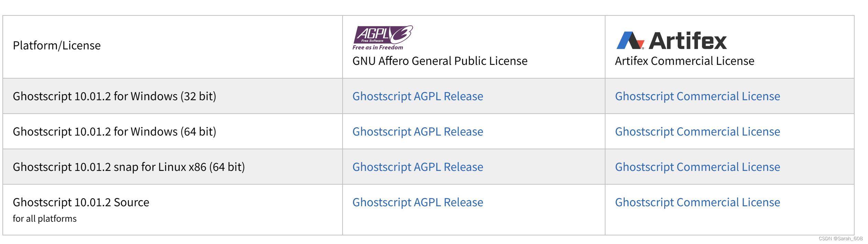Click the GNU Affero General Public License header
The width and height of the screenshot is (868, 244).
[440, 61]
